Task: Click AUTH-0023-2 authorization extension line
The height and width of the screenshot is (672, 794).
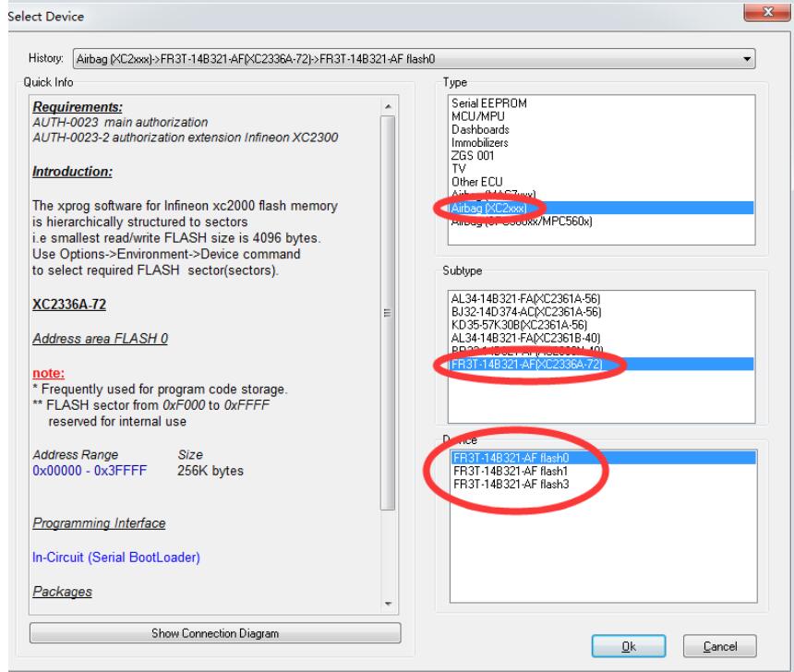Action: click(186, 138)
